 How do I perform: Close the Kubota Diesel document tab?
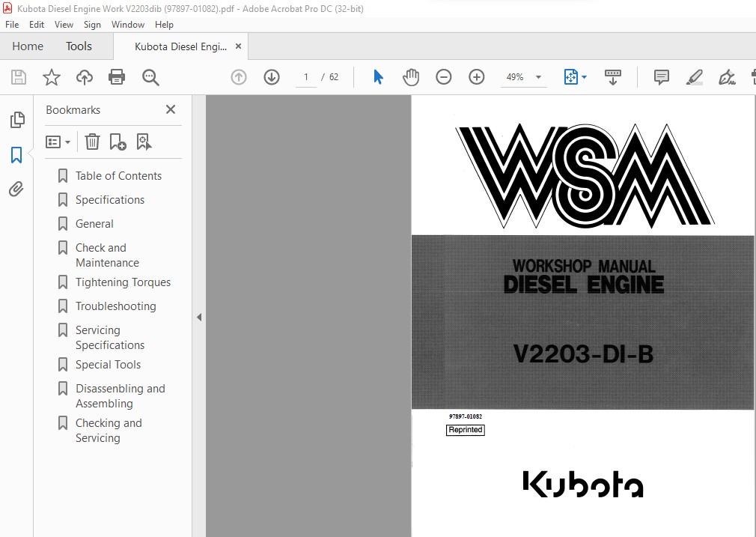[238, 46]
